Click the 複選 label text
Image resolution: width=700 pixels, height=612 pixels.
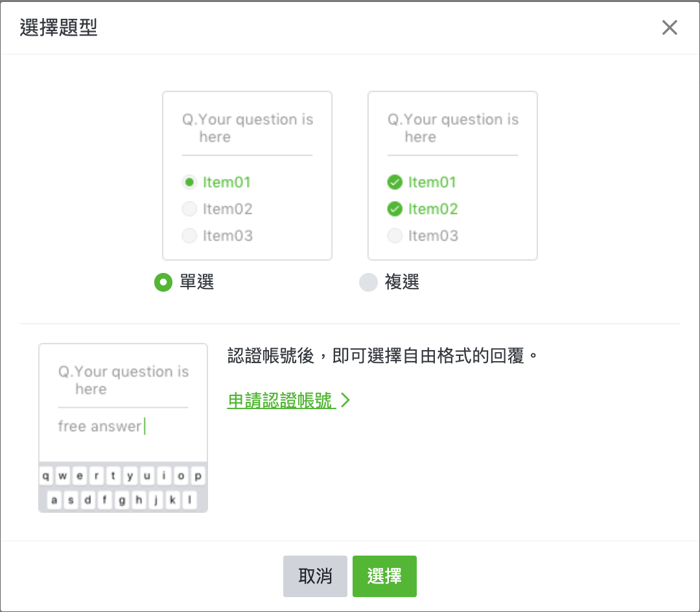pos(402,283)
